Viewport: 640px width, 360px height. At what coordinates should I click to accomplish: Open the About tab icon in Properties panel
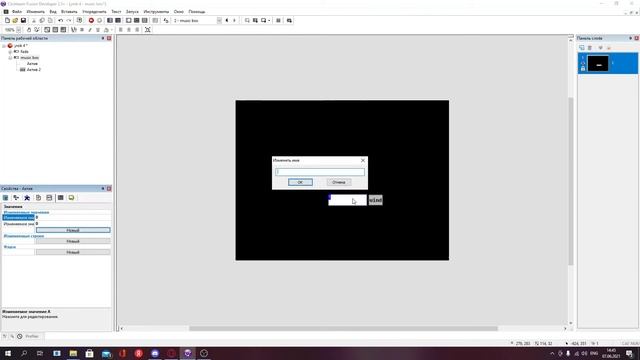point(71,198)
